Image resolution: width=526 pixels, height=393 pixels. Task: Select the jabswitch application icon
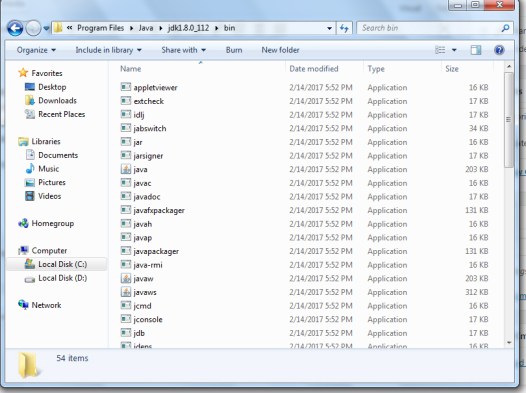pyautogui.click(x=125, y=128)
